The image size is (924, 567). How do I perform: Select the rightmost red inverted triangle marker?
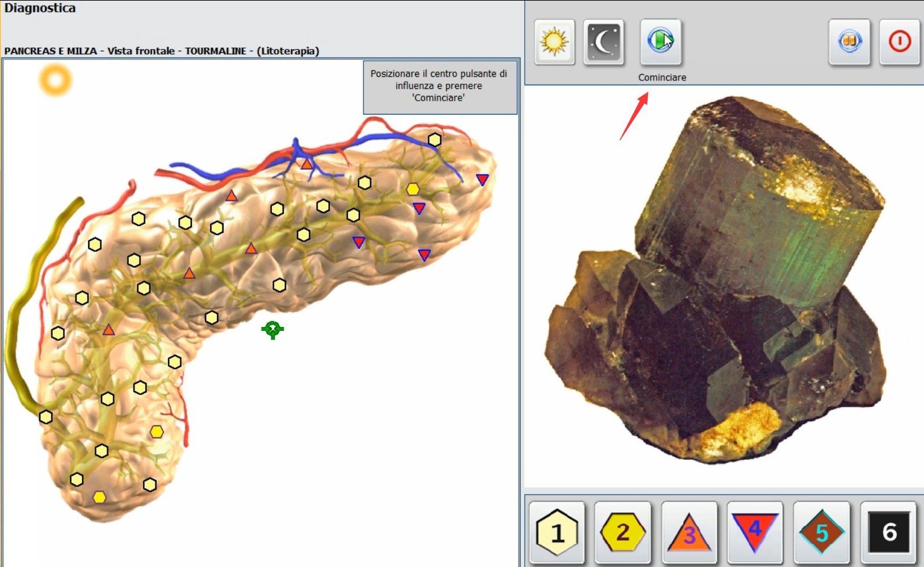[482, 180]
